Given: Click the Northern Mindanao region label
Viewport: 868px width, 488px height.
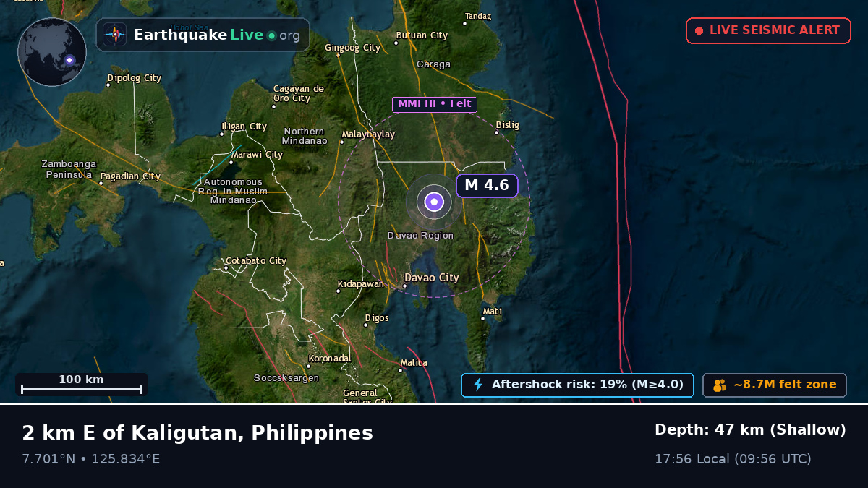Looking at the screenshot, I should pyautogui.click(x=304, y=136).
